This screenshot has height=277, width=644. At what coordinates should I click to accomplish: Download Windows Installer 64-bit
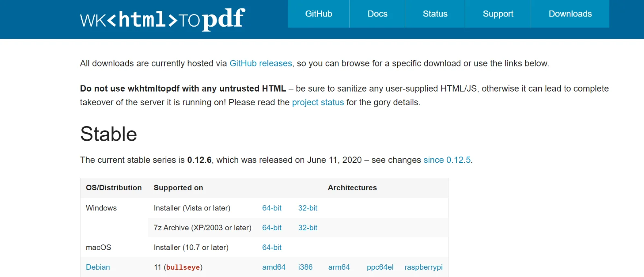pos(272,208)
